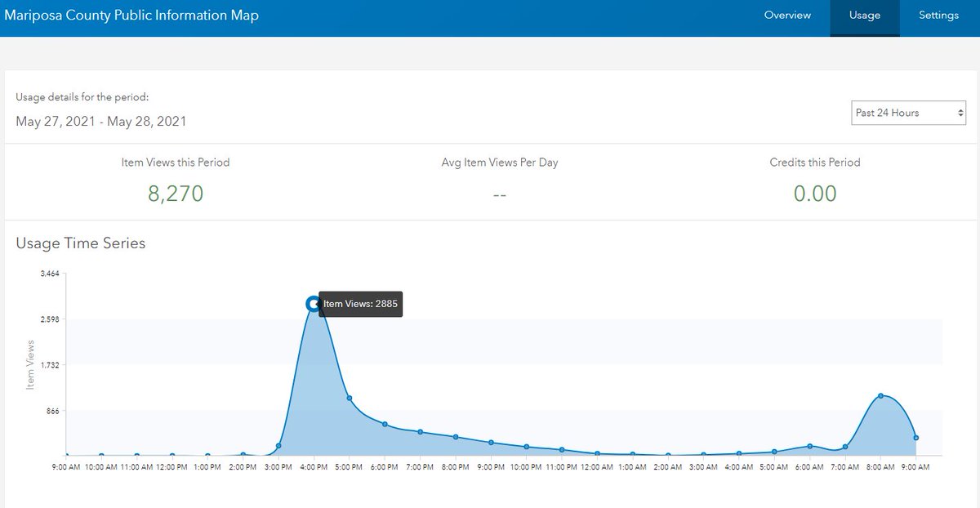Click the Item Views this Period value 8,270

176,194
